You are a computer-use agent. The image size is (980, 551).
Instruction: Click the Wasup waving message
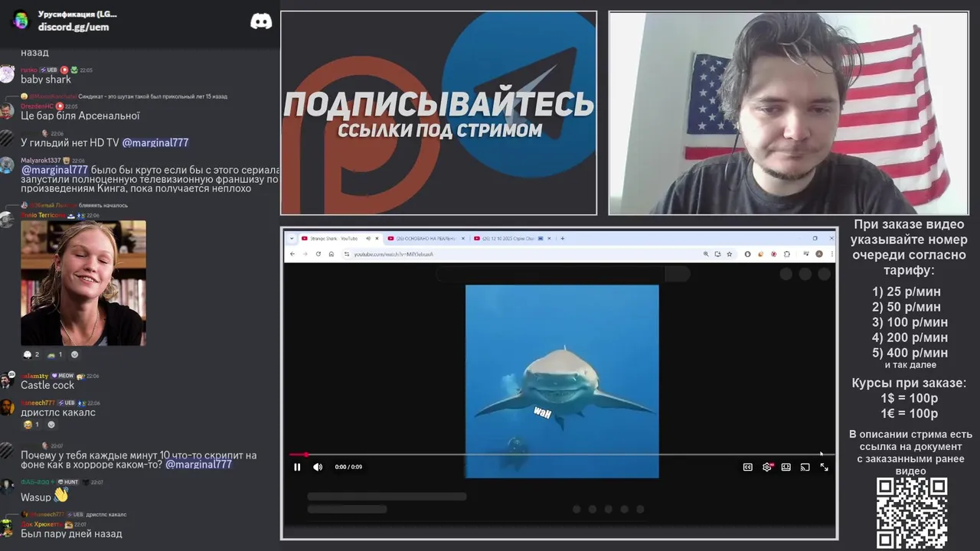click(x=44, y=497)
